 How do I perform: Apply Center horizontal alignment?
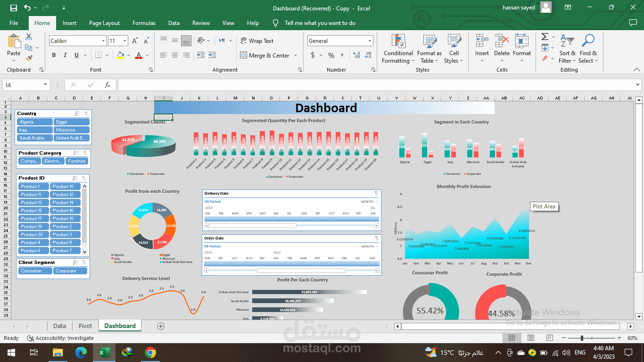point(175,55)
